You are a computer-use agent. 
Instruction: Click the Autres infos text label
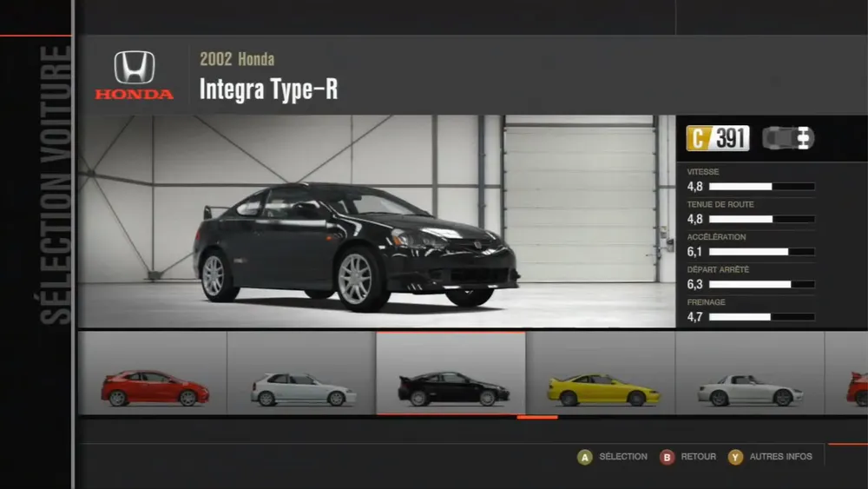[x=780, y=457]
